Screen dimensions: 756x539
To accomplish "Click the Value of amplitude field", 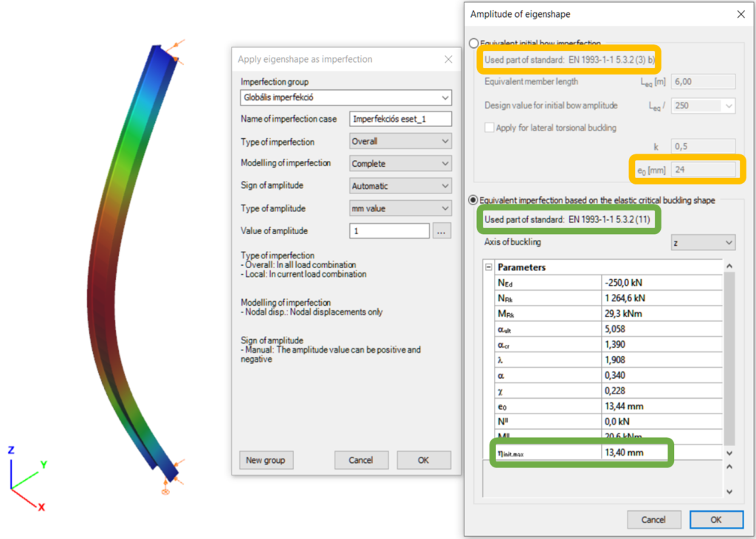I will pos(389,231).
